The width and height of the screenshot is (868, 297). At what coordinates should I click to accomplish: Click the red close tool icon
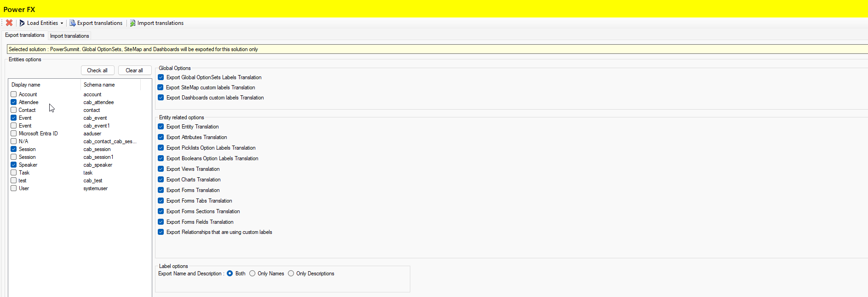(x=9, y=23)
